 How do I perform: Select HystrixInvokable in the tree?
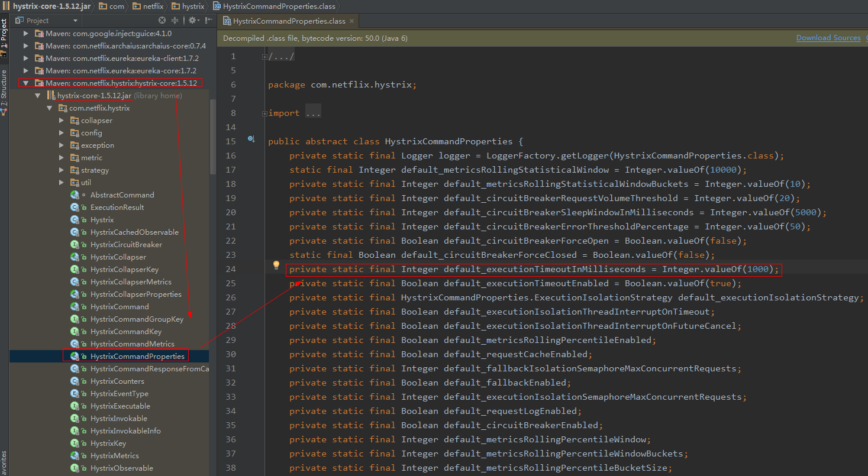pyautogui.click(x=119, y=419)
